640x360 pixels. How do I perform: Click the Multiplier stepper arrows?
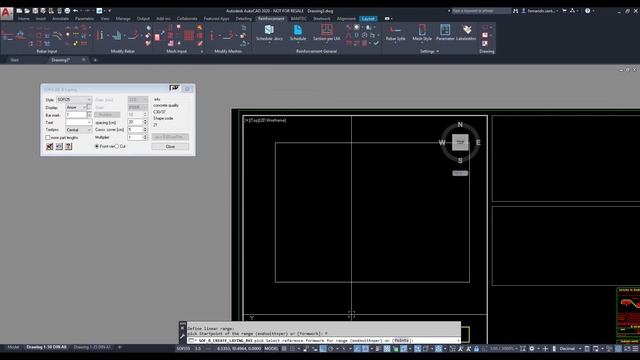click(x=145, y=138)
